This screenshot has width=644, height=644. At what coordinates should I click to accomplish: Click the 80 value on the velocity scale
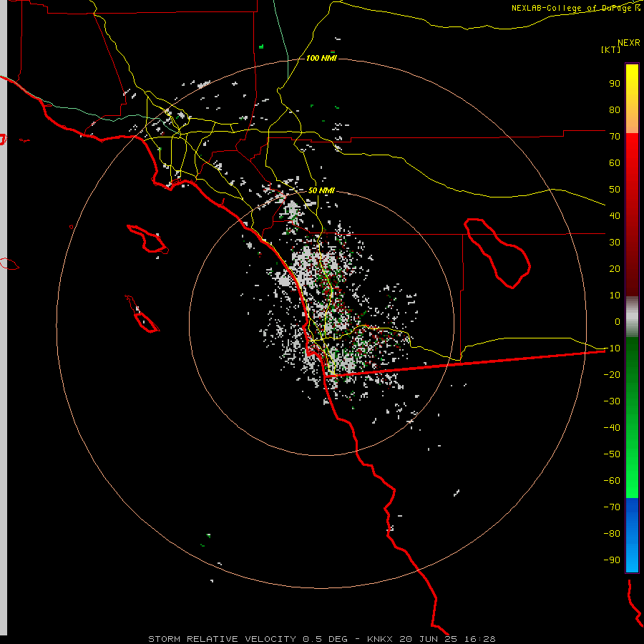[x=615, y=110]
